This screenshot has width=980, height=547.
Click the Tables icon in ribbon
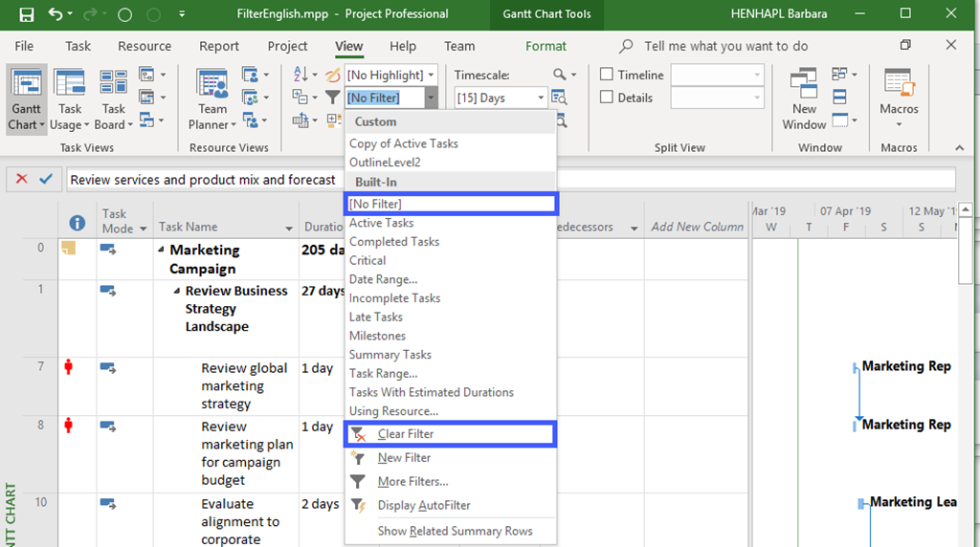(300, 120)
